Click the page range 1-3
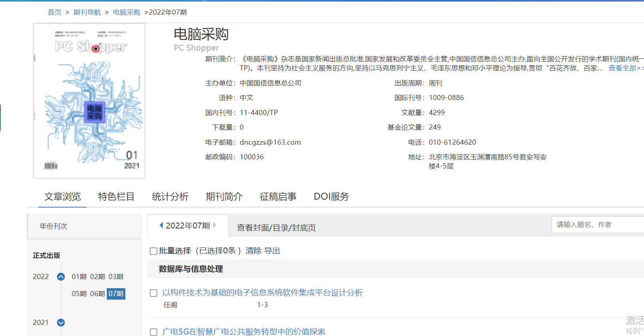The height and width of the screenshot is (336, 644). tap(263, 305)
